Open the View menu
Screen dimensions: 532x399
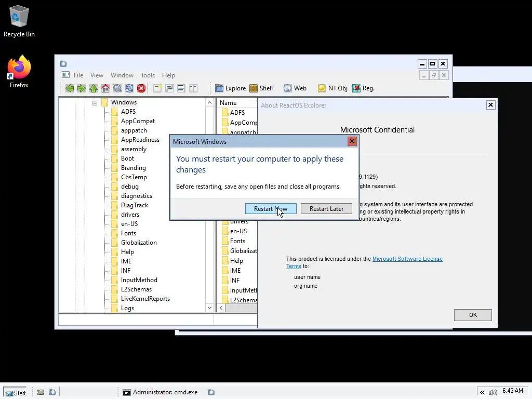pyautogui.click(x=97, y=75)
